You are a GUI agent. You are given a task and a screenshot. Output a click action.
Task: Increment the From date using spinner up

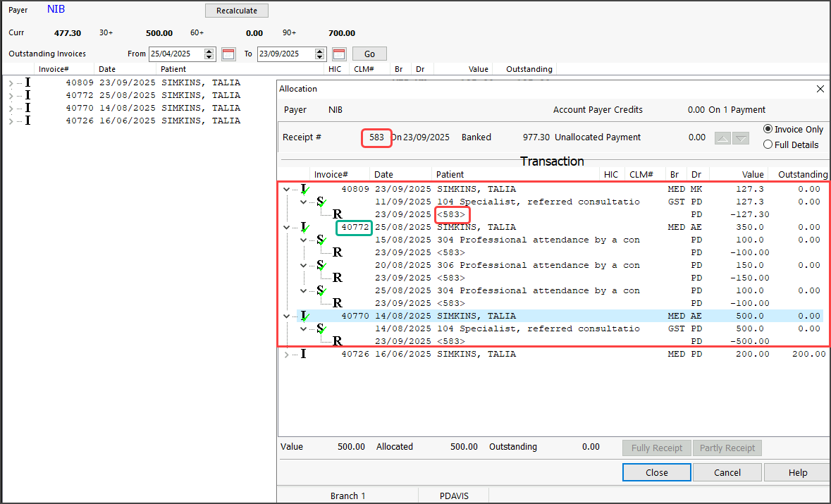(x=209, y=51)
